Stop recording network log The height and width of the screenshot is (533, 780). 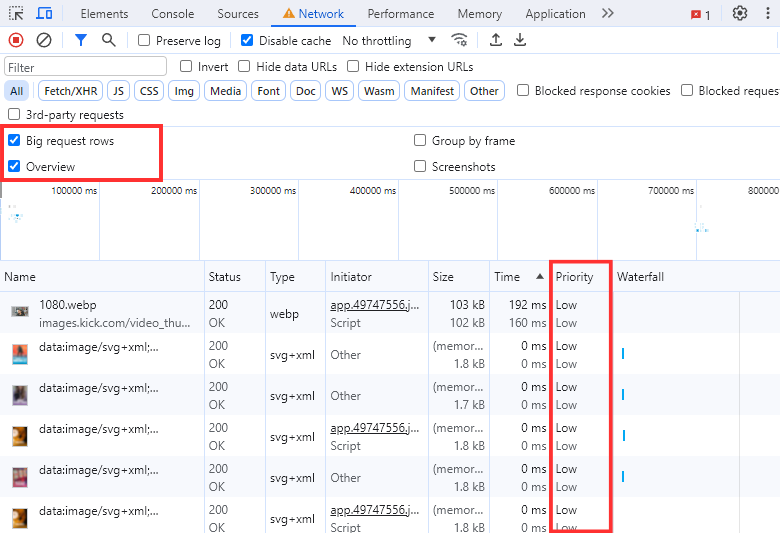16,40
